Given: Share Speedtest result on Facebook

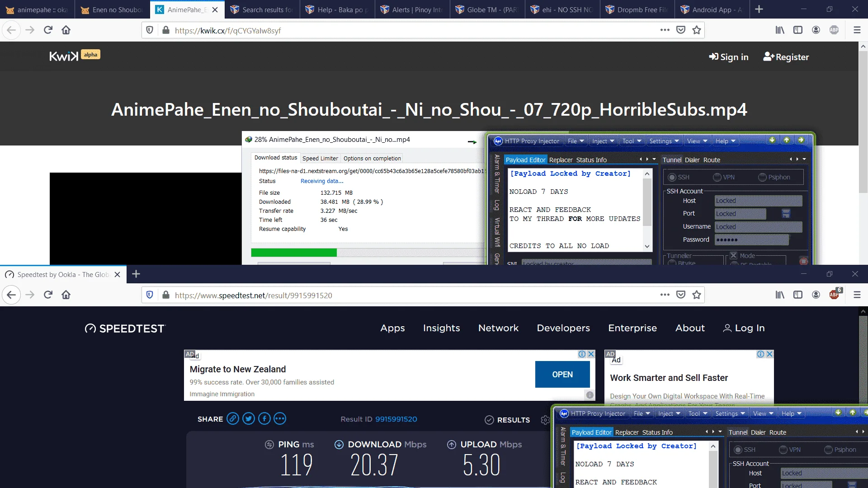Looking at the screenshot, I should 264,418.
